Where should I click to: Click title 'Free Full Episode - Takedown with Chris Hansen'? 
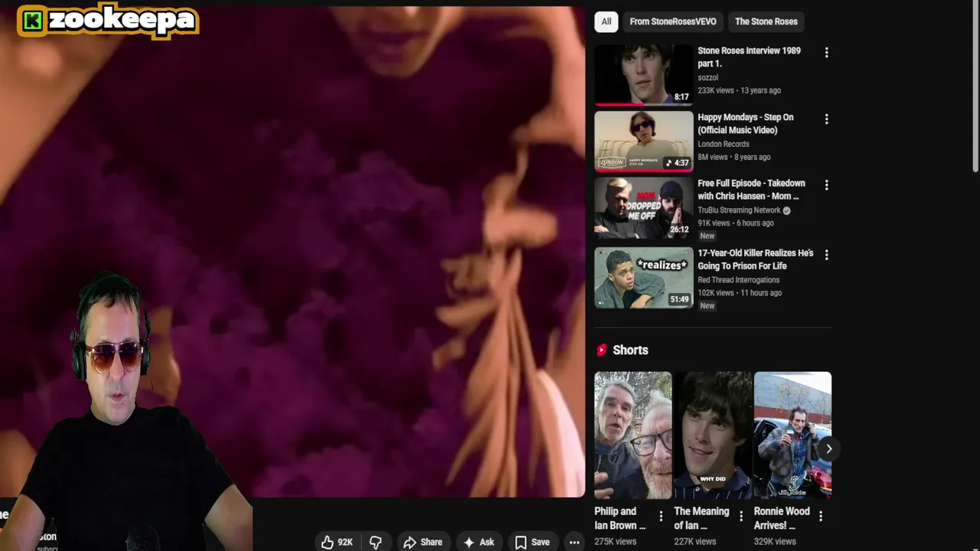coord(751,189)
